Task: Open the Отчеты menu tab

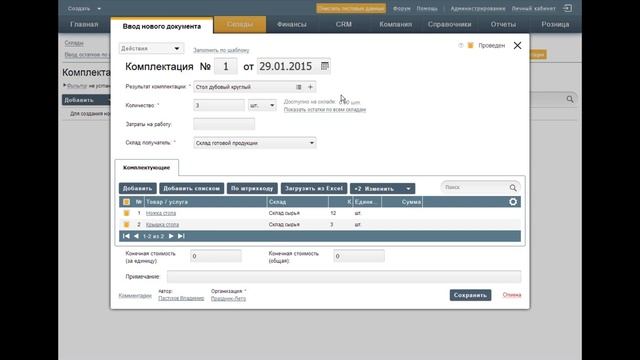Action: 503,24
